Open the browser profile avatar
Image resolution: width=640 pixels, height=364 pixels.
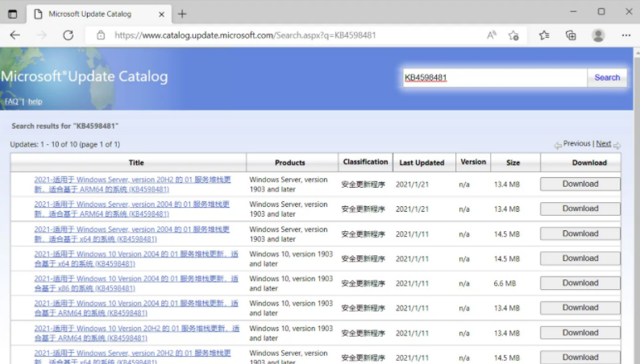click(x=598, y=35)
